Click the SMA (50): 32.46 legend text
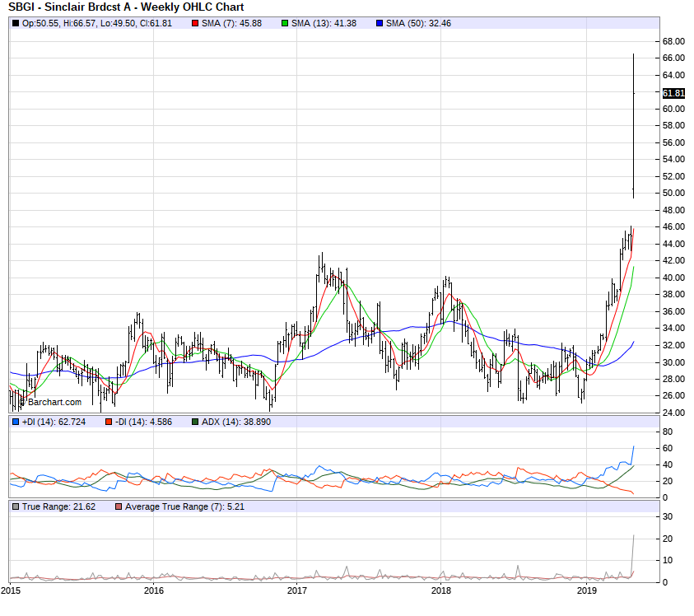The image size is (694, 616). [x=418, y=23]
